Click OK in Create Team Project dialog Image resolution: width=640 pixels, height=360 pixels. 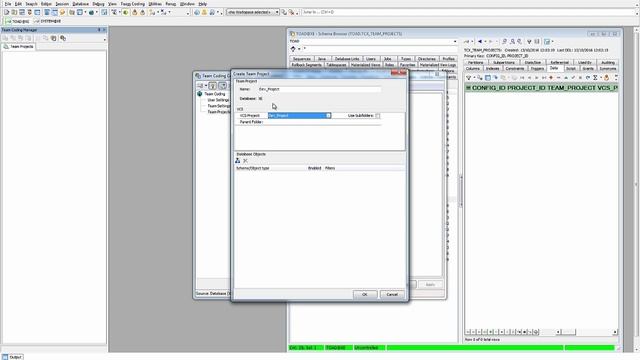click(x=364, y=294)
